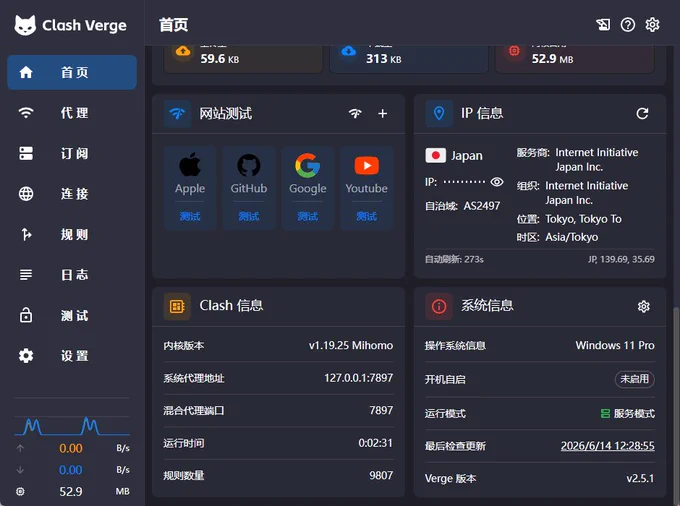Image resolution: width=680 pixels, height=506 pixels.
Task: Click the globe connections icon
Action: click(26, 194)
